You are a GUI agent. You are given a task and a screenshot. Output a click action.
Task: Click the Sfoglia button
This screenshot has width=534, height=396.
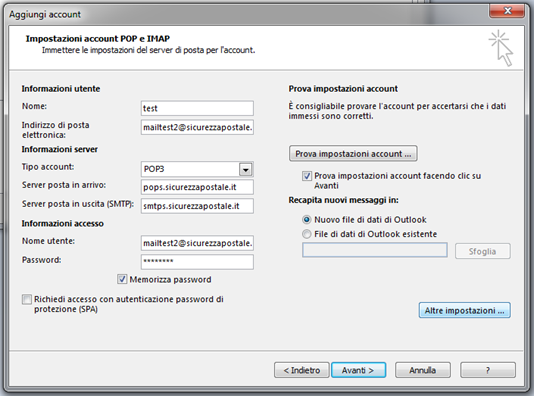(x=483, y=251)
